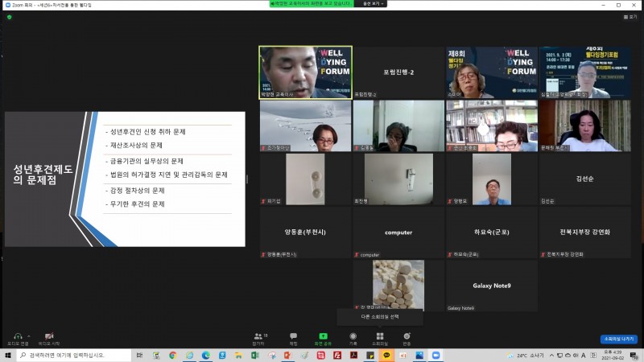The image size is (644, 362).
Task: Open Chrome from the Windows taskbar
Action: pos(172,355)
